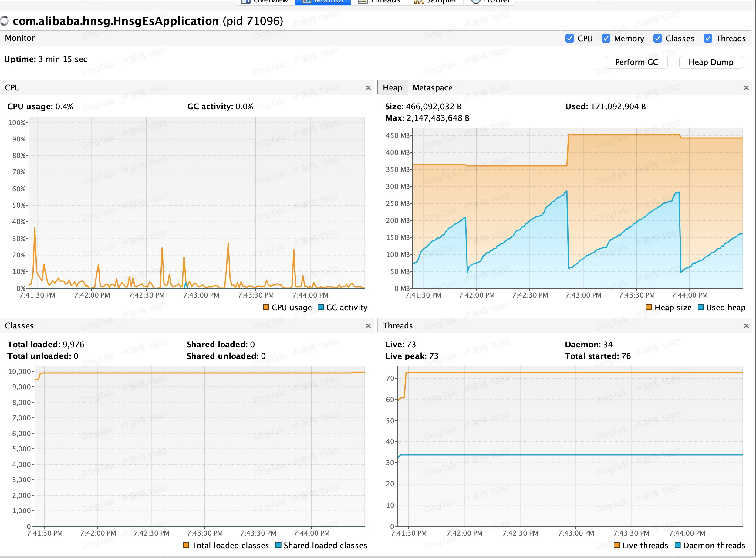This screenshot has height=558, width=756.
Task: Toggle the Threads checkbox
Action: 708,39
